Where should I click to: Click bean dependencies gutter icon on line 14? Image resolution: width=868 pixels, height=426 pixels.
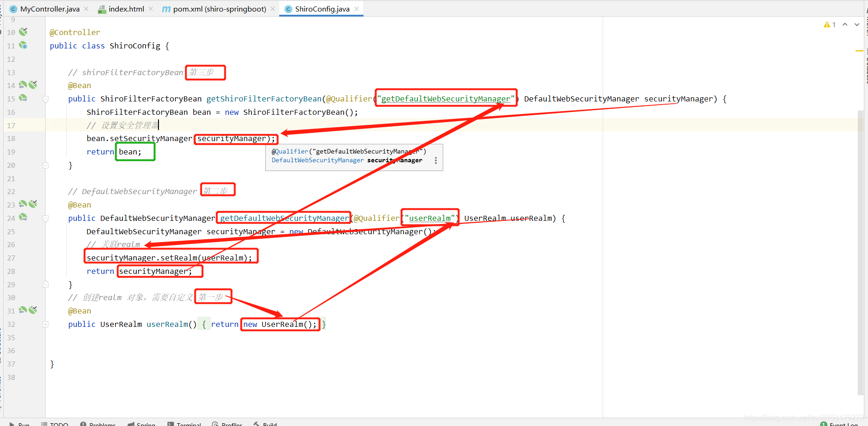(23, 85)
